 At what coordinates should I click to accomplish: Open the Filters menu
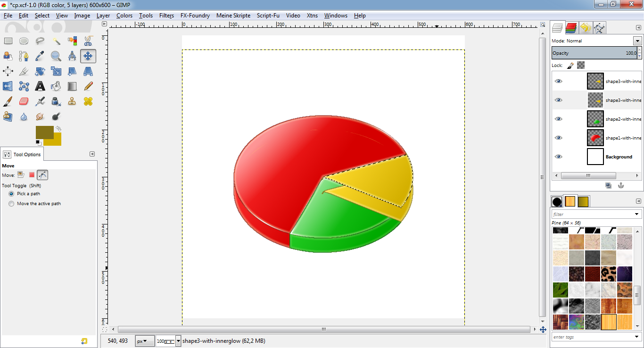[x=166, y=16]
